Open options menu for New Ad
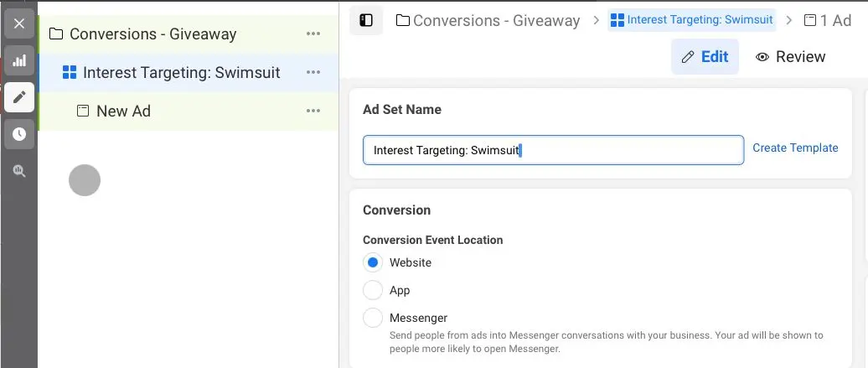The image size is (868, 368). coord(313,111)
